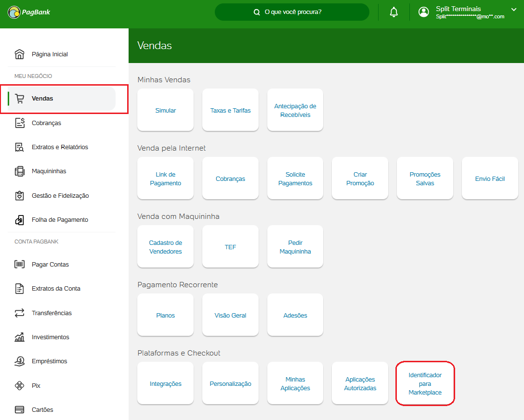Open the notifications bell
The height and width of the screenshot is (420, 524).
[x=394, y=12]
